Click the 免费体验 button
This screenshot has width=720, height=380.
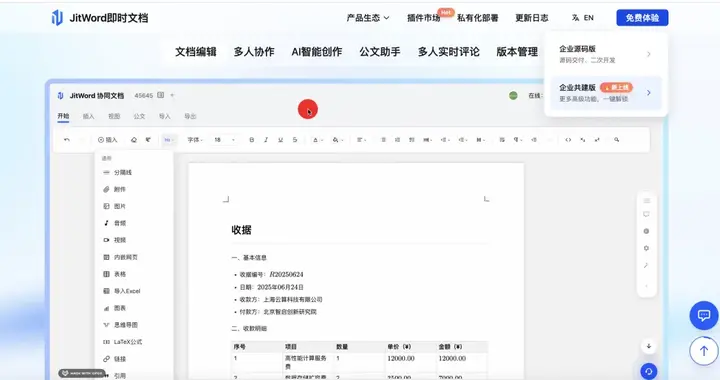click(x=642, y=18)
